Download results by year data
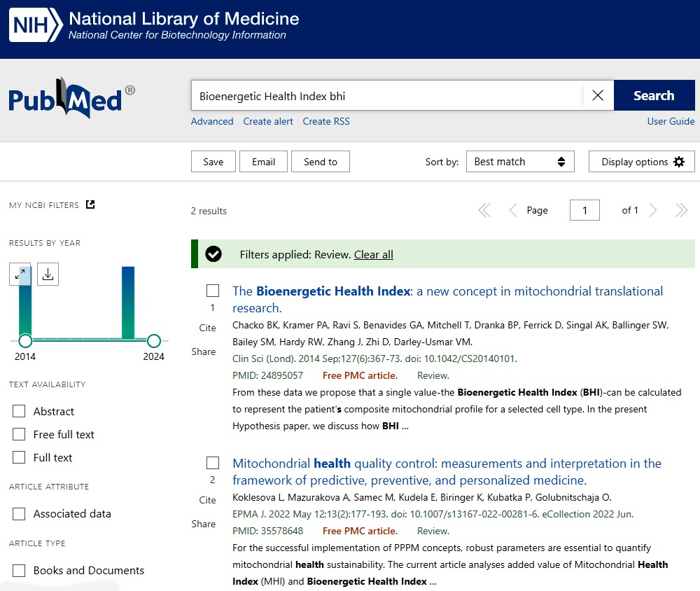 48,274
